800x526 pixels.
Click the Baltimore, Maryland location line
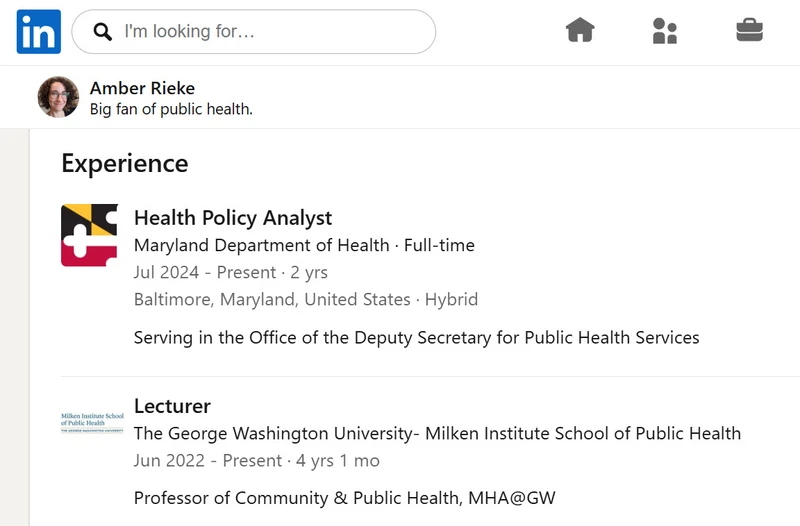[306, 299]
